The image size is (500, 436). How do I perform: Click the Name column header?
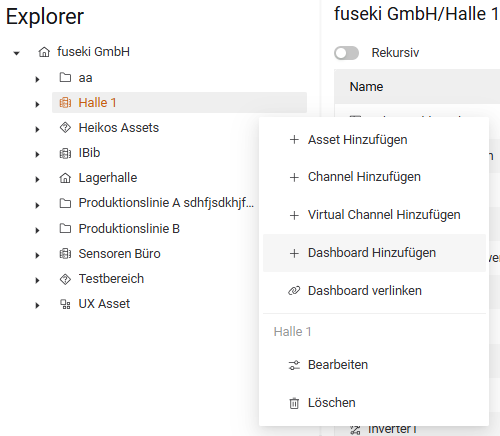tap(366, 87)
